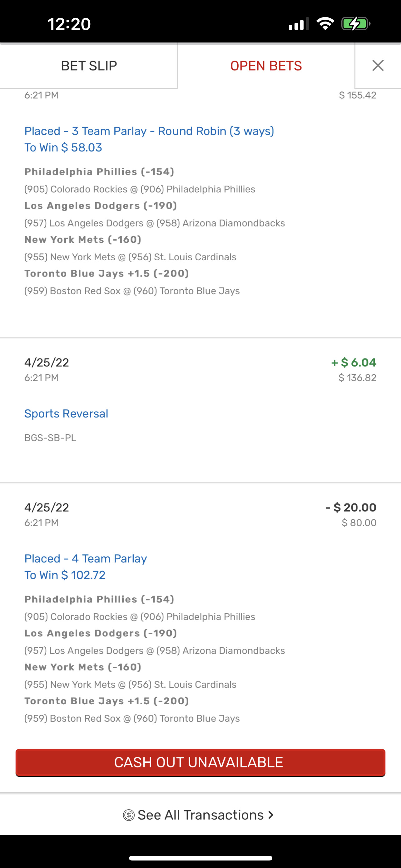Image resolution: width=401 pixels, height=868 pixels.
Task: Tap the To Win $ 102.72 line
Action: (65, 575)
